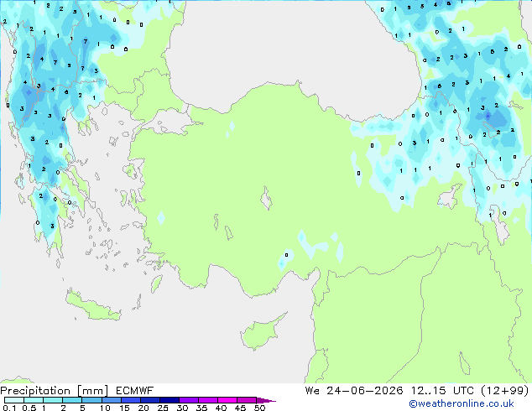Click the 45–50 mm legend color swatch
The width and height of the screenshot is (532, 411).
pos(247,400)
